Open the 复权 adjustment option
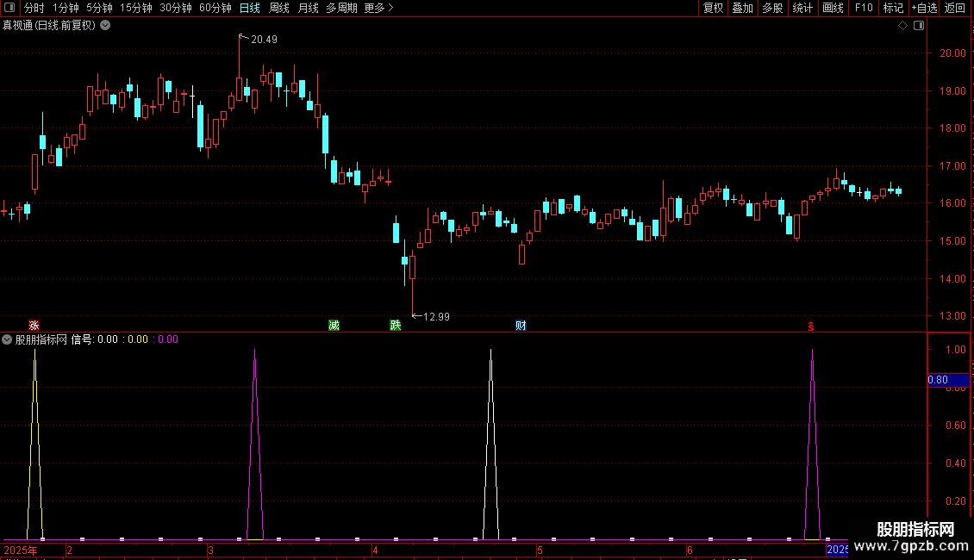 713,8
